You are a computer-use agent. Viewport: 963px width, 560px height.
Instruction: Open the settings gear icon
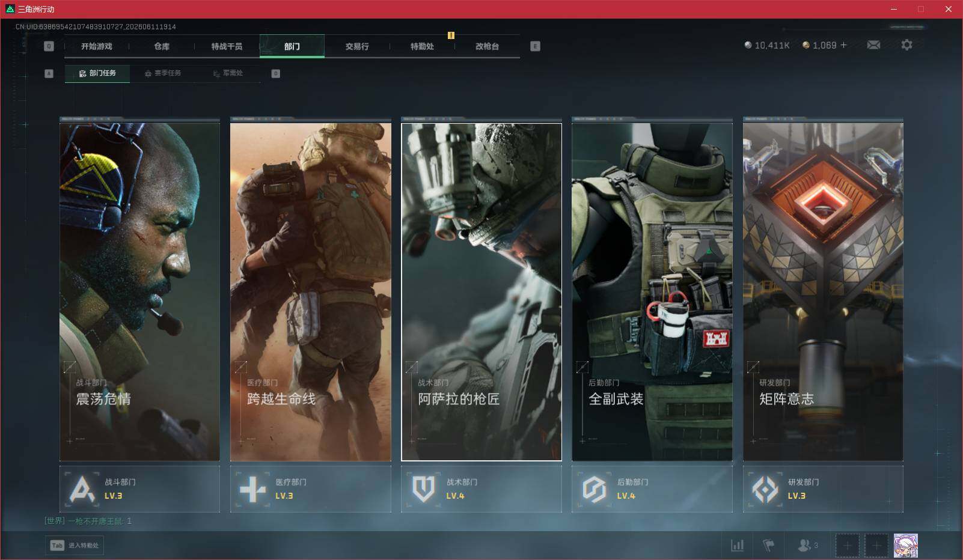(906, 45)
